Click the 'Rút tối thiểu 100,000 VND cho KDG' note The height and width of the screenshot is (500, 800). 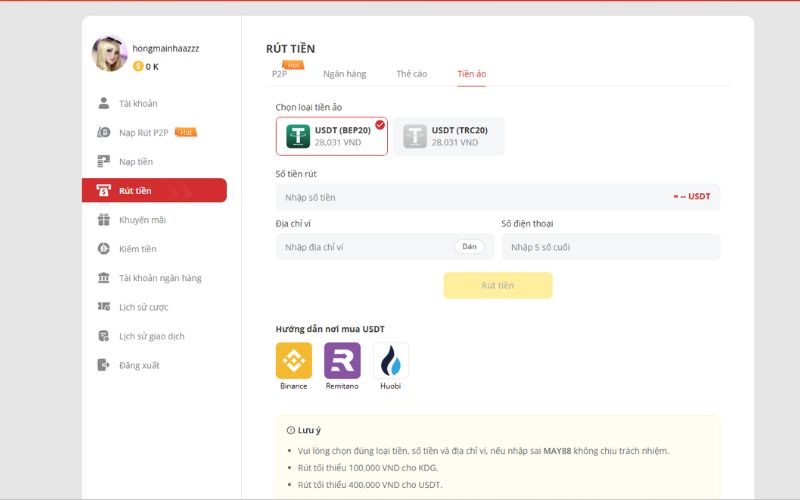[x=368, y=468]
